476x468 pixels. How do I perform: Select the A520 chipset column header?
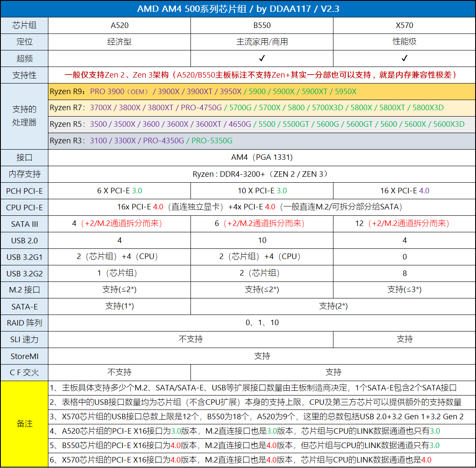point(119,25)
